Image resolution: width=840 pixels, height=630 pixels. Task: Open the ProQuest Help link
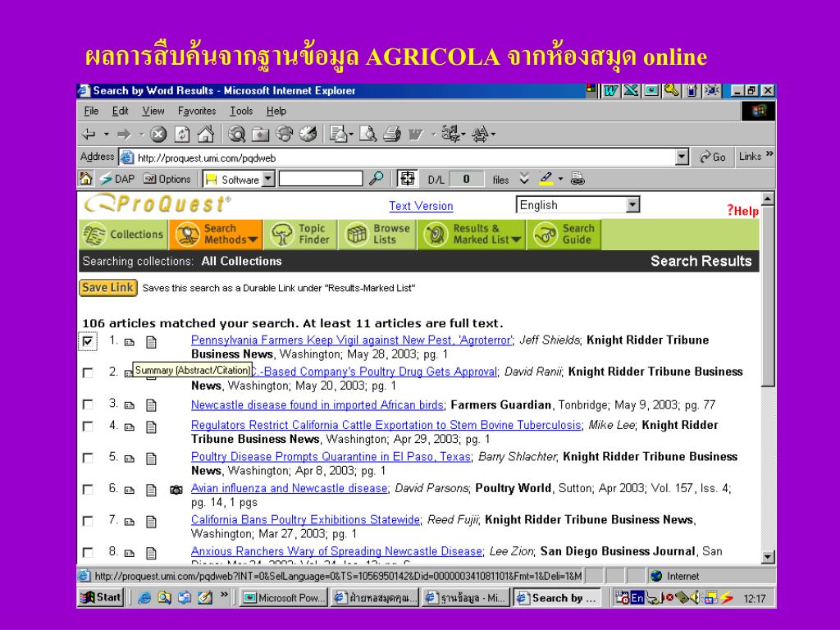pyautogui.click(x=742, y=211)
